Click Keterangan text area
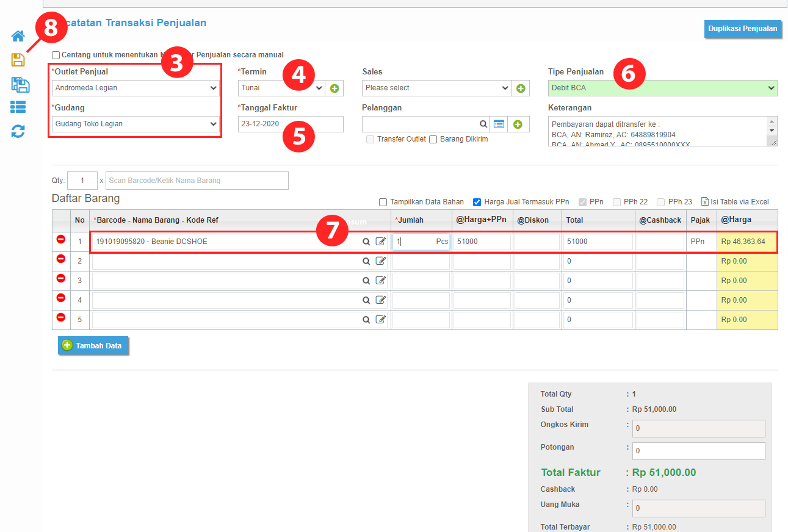Viewport: 788px width, 532px height. pos(658,131)
